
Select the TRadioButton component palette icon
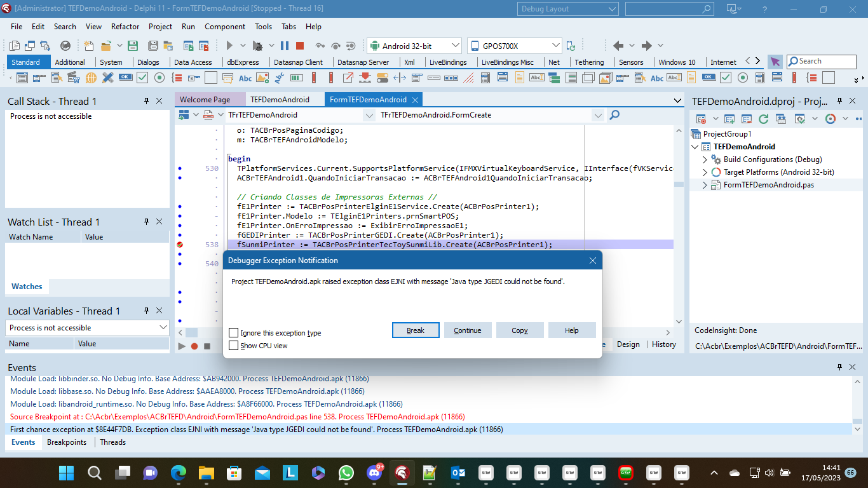159,78
